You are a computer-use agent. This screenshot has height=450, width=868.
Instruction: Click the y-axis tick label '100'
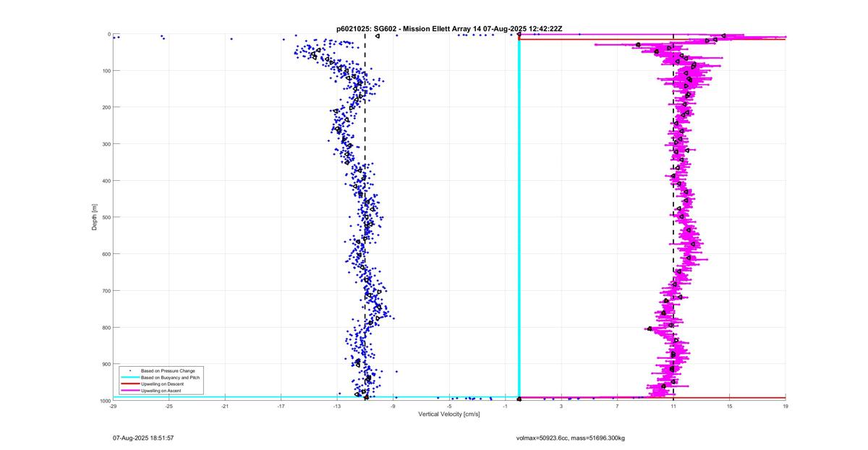click(x=106, y=71)
